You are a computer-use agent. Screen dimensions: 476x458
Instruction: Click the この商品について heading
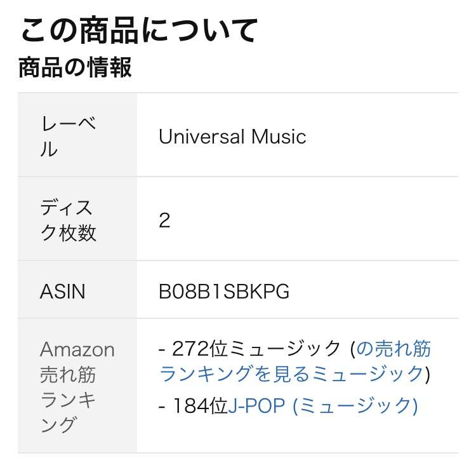(x=138, y=30)
